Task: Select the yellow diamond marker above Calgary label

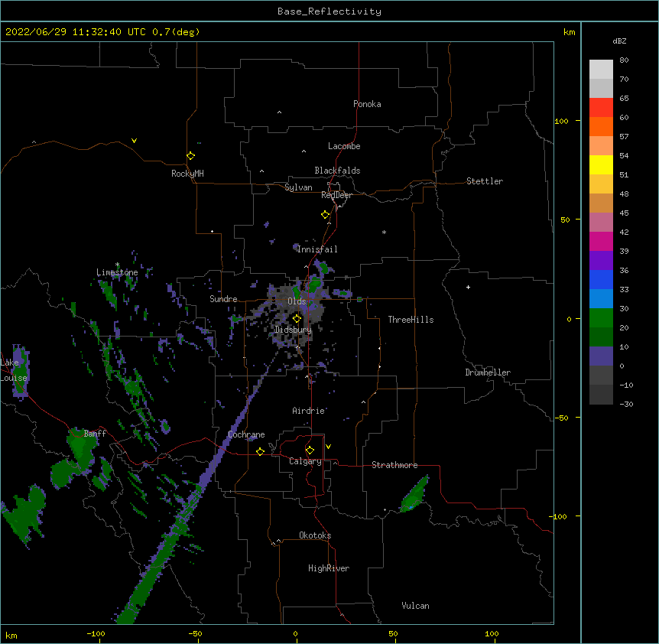Action: tap(310, 450)
